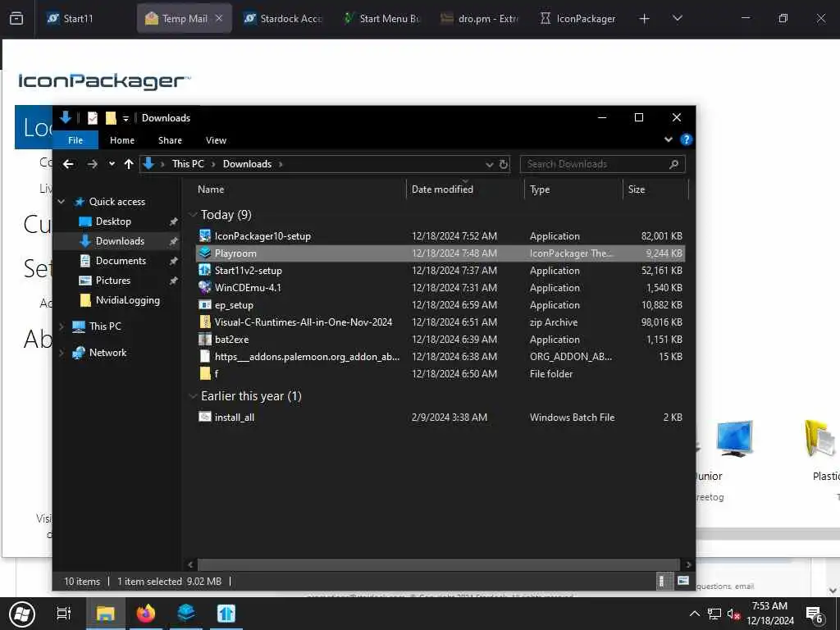Viewport: 840px width, 630px height.
Task: Open IconPackager taskbar icon
Action: pyautogui.click(x=186, y=614)
